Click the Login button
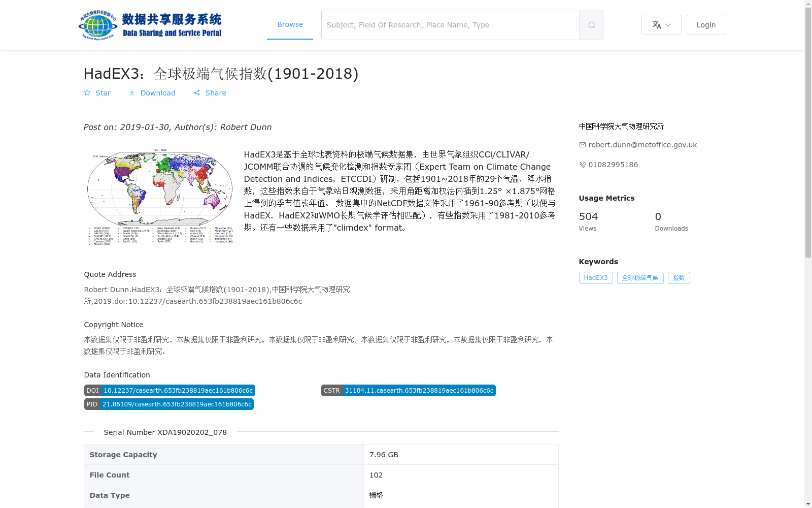812x508 pixels. pyautogui.click(x=706, y=24)
